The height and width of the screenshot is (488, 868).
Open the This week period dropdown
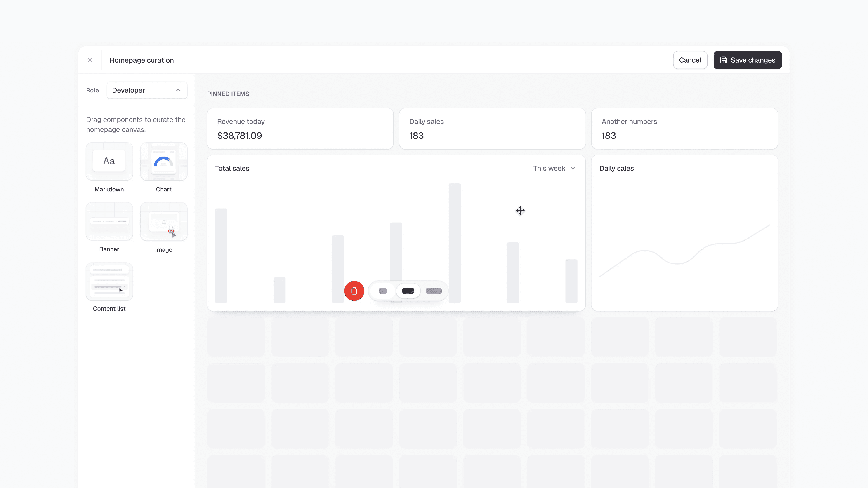(x=554, y=168)
